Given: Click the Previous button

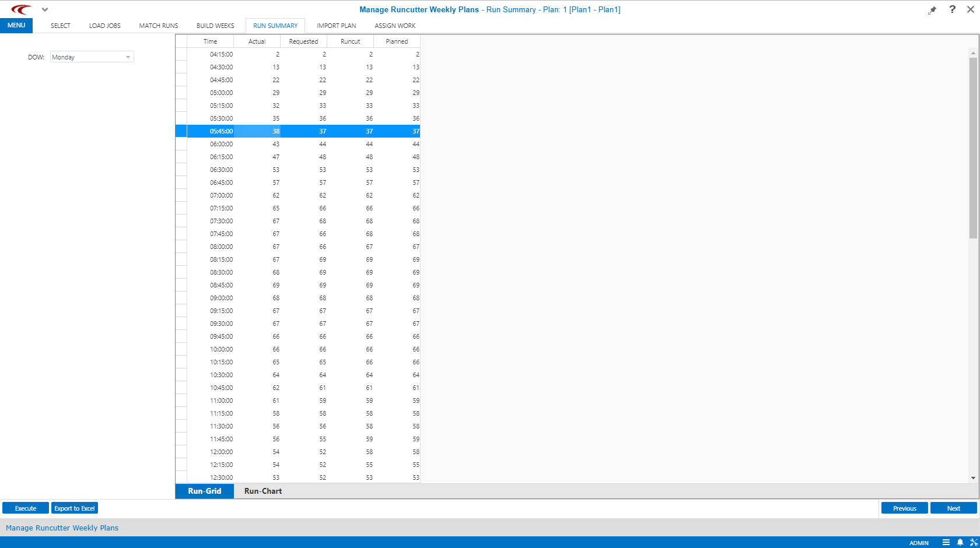Looking at the screenshot, I should coord(904,508).
